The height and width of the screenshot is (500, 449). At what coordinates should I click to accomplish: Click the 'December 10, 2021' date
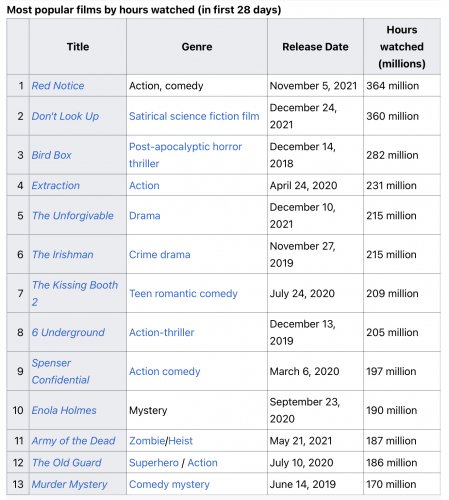pyautogui.click(x=303, y=216)
